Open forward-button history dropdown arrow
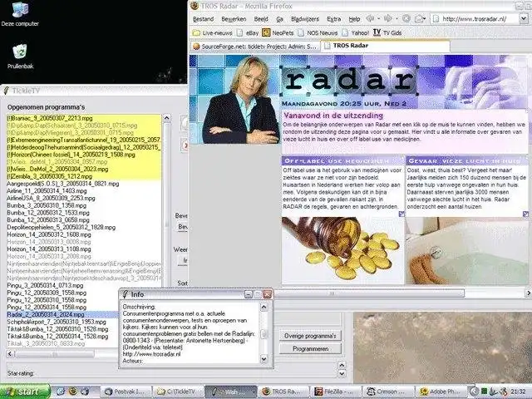 pos(397,18)
